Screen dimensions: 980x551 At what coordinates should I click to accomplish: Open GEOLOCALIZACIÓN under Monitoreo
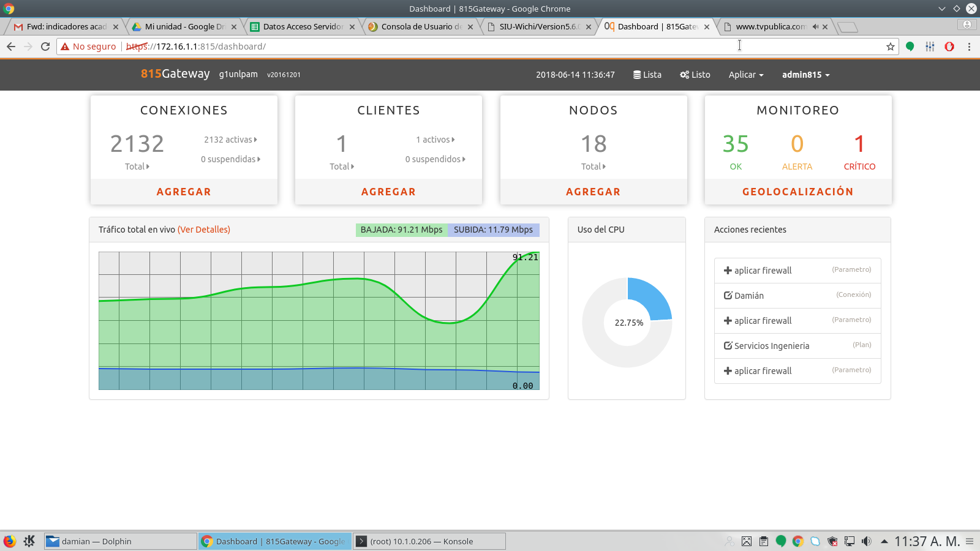coord(797,192)
